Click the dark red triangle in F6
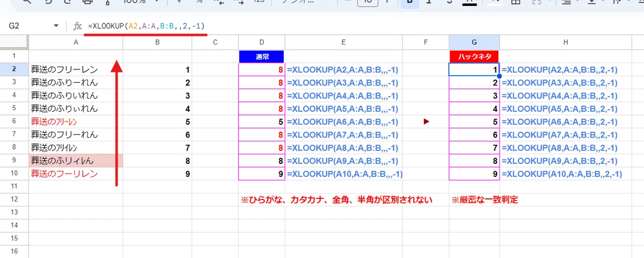The height and width of the screenshot is (258, 644). click(427, 122)
